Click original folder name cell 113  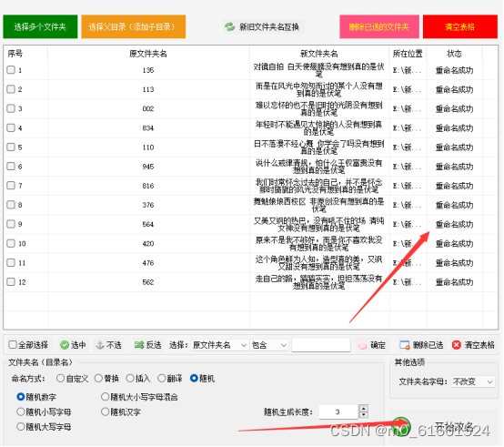click(x=148, y=89)
